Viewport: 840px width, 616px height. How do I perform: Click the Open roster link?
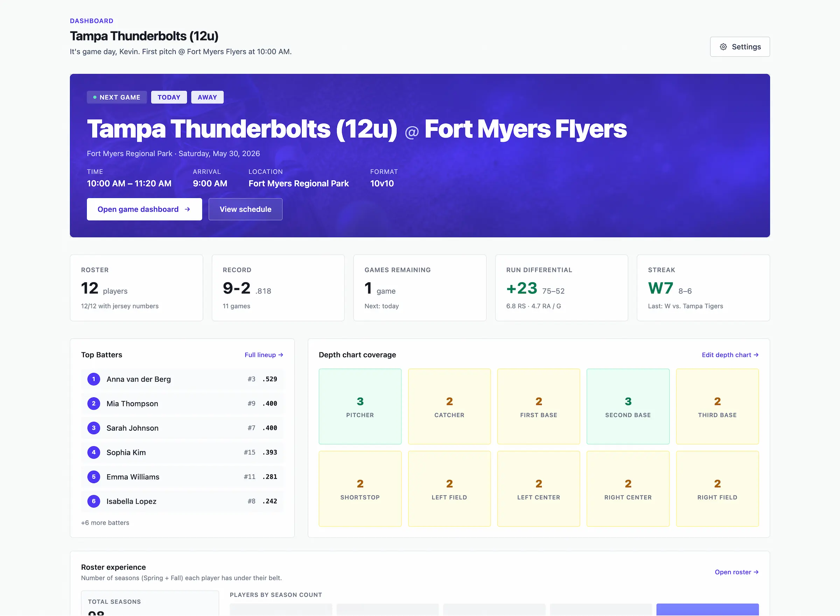tap(737, 572)
